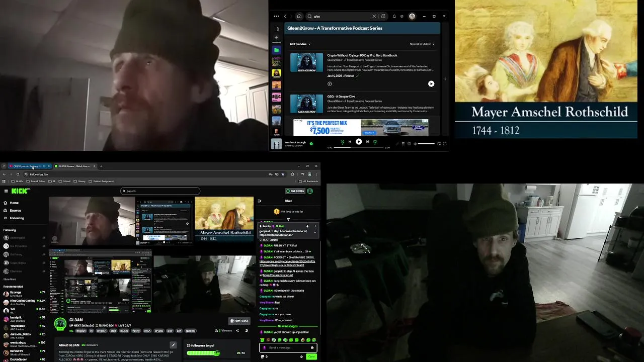Image resolution: width=644 pixels, height=362 pixels.
Task: Click Get KICKs button
Action: pyautogui.click(x=295, y=191)
